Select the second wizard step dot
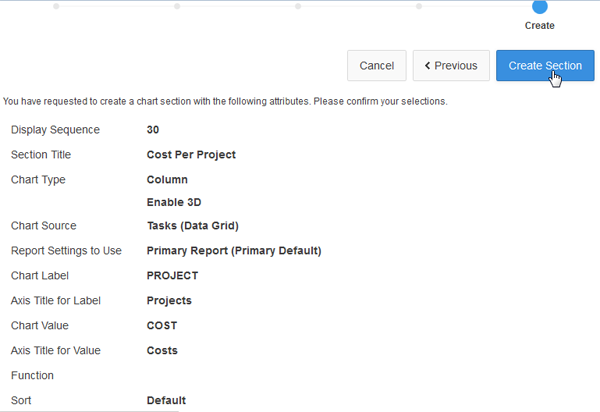Viewport: 600px width, 412px height. pos(177,6)
